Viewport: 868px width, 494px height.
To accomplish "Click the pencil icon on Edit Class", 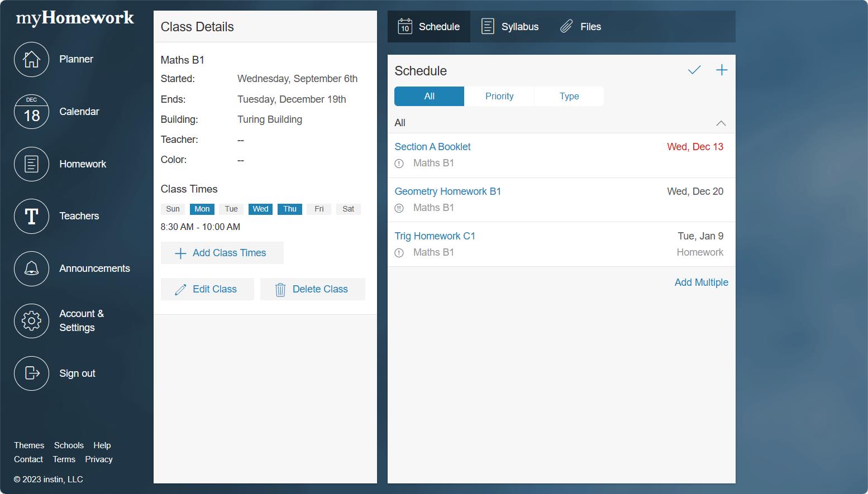I will 180,289.
